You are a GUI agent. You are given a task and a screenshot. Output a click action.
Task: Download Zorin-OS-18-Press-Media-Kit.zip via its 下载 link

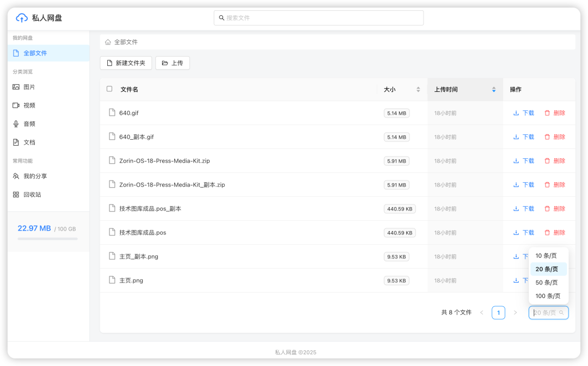point(523,160)
